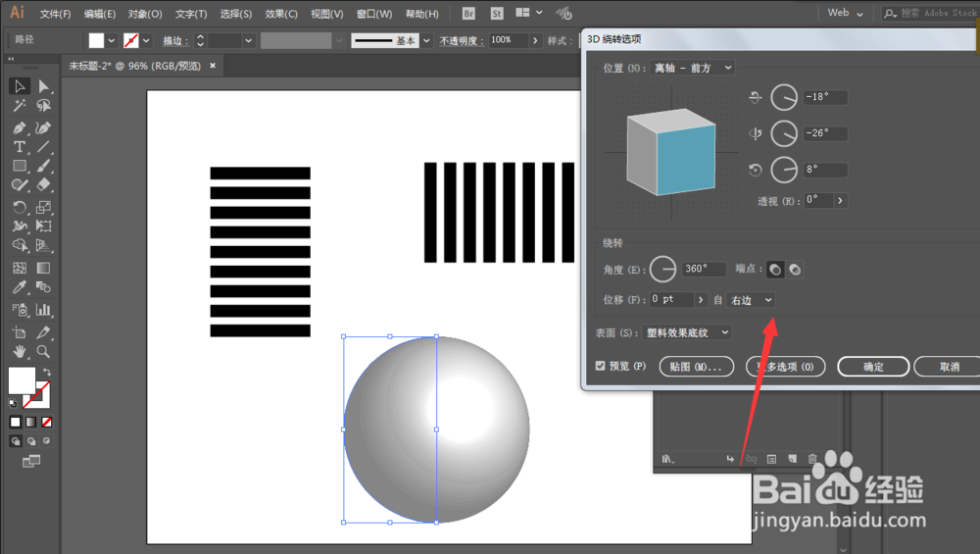Select the Type tool
The height and width of the screenshot is (554, 980).
point(20,147)
